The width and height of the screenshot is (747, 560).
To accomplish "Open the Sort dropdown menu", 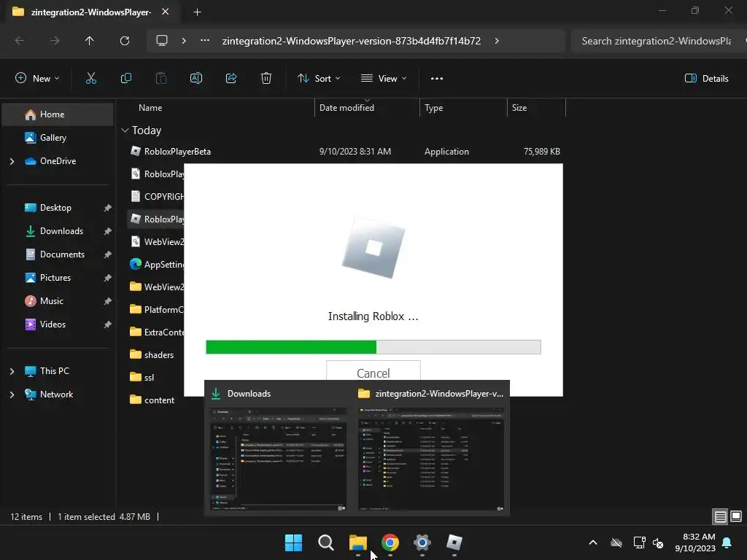I will [x=319, y=79].
